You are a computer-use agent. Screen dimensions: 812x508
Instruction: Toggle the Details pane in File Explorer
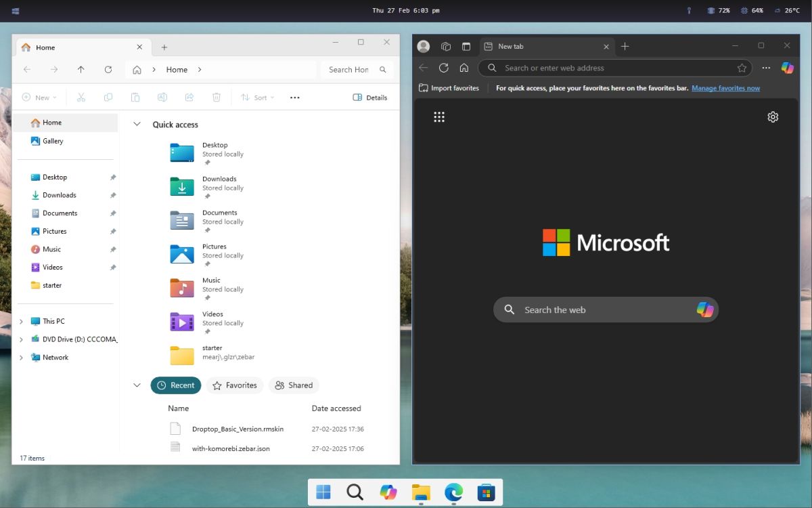click(369, 97)
